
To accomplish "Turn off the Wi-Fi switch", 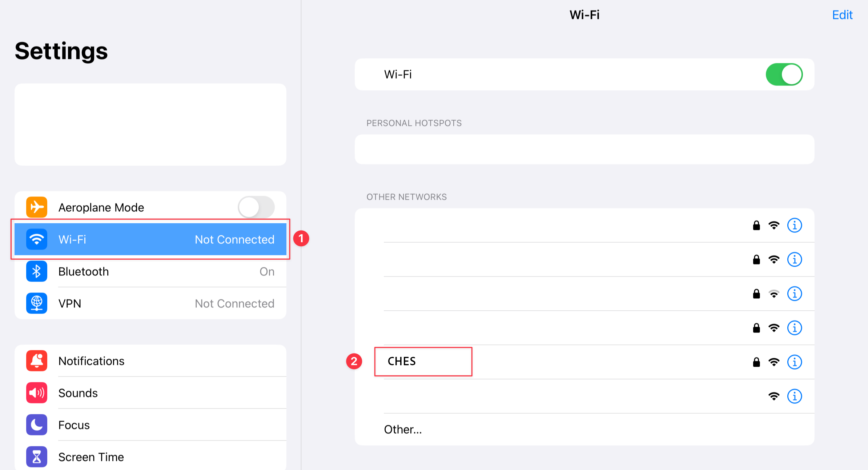I will click(784, 75).
